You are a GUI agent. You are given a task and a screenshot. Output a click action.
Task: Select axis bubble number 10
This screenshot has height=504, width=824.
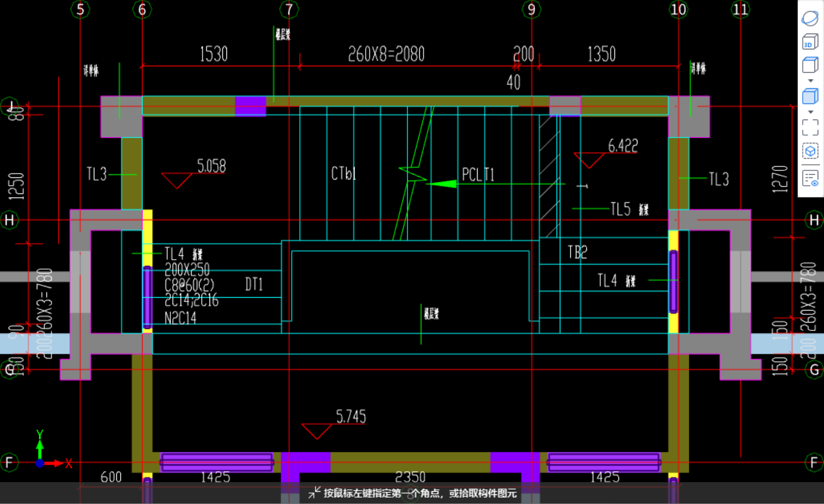(678, 9)
